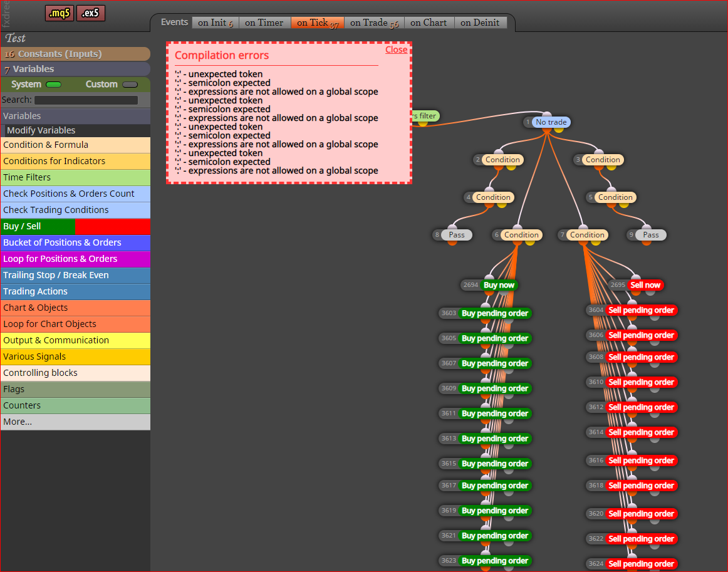Viewport: 728px width, 572px height.
Task: Open the on Timer events tab
Action: point(264,23)
